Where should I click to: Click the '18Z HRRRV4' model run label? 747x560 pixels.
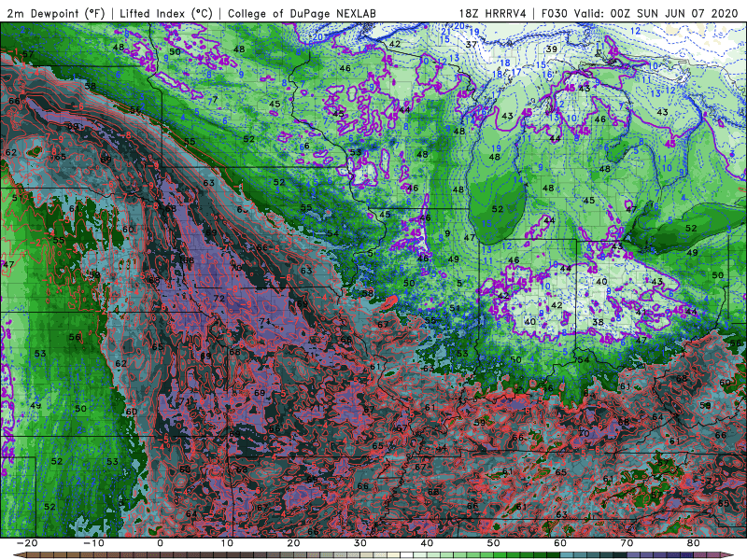[493, 14]
